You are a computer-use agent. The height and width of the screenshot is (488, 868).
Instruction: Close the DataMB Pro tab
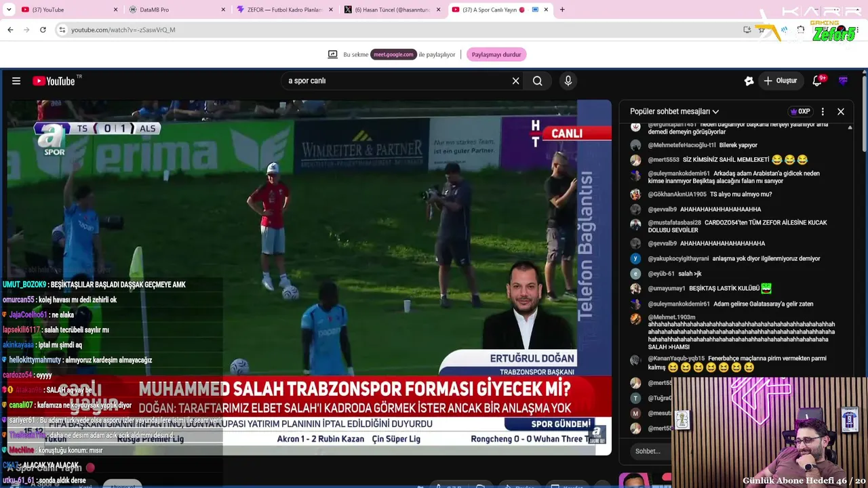[x=223, y=9]
